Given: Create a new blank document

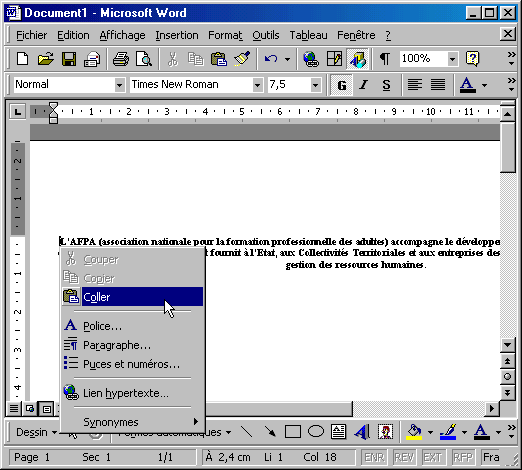Looking at the screenshot, I should click(23, 59).
